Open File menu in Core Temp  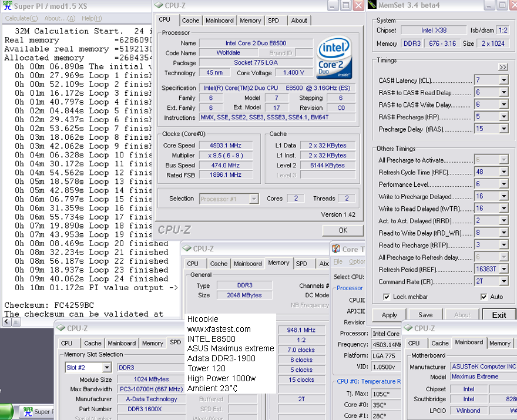click(338, 261)
